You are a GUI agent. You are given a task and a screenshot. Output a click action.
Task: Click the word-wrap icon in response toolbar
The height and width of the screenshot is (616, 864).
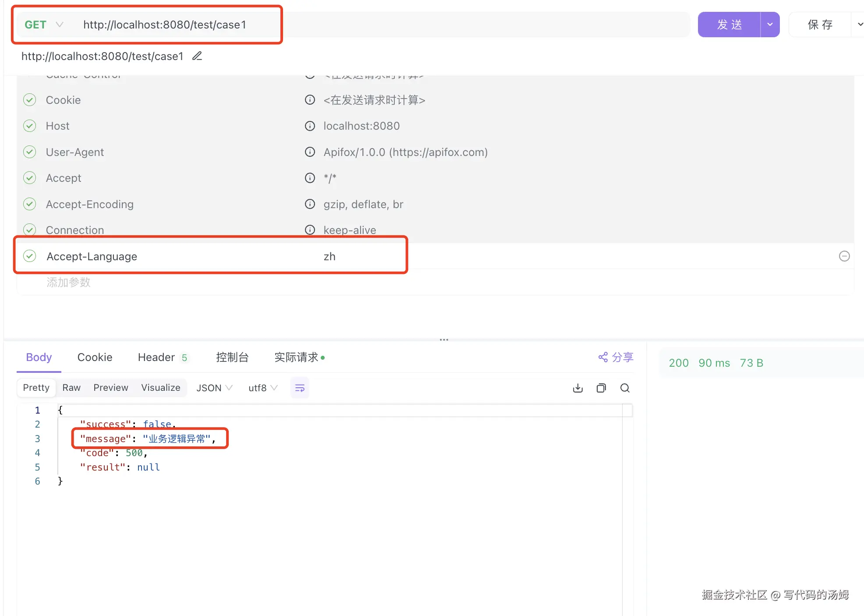tap(300, 388)
